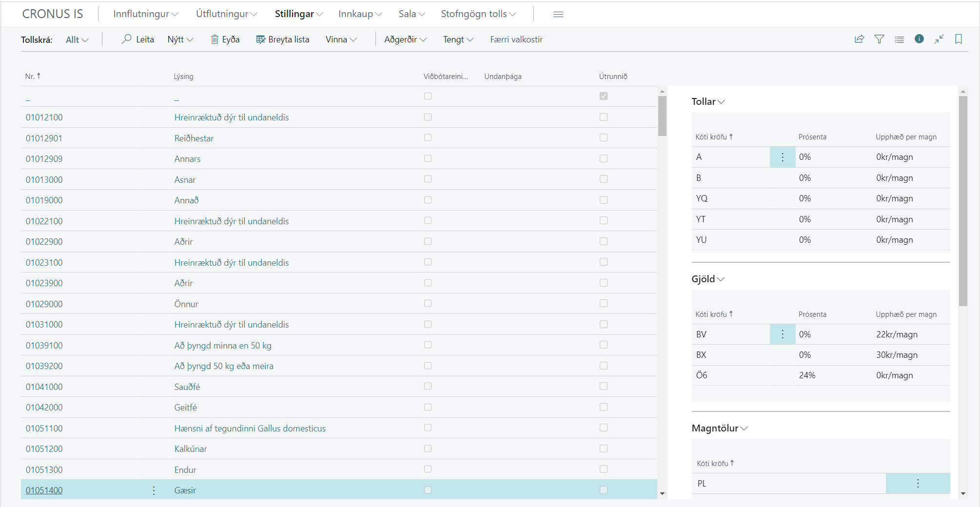The width and height of the screenshot is (980, 507).
Task: Open the Tollskrá Allt view dropdown
Action: [x=77, y=40]
